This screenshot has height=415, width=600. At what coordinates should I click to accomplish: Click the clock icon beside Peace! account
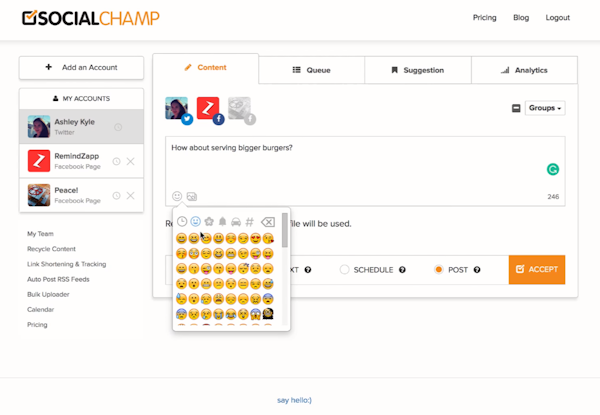[117, 195]
